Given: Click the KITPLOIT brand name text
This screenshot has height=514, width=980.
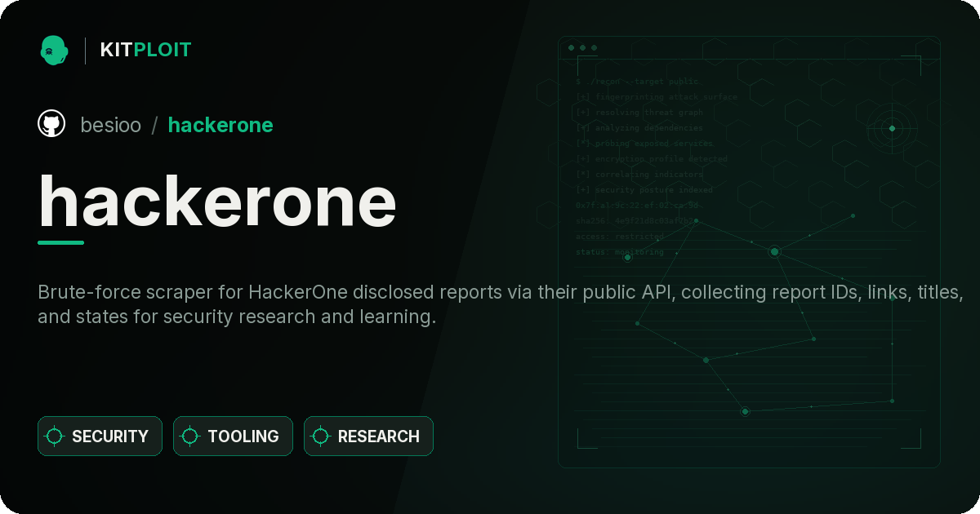Looking at the screenshot, I should tap(145, 50).
